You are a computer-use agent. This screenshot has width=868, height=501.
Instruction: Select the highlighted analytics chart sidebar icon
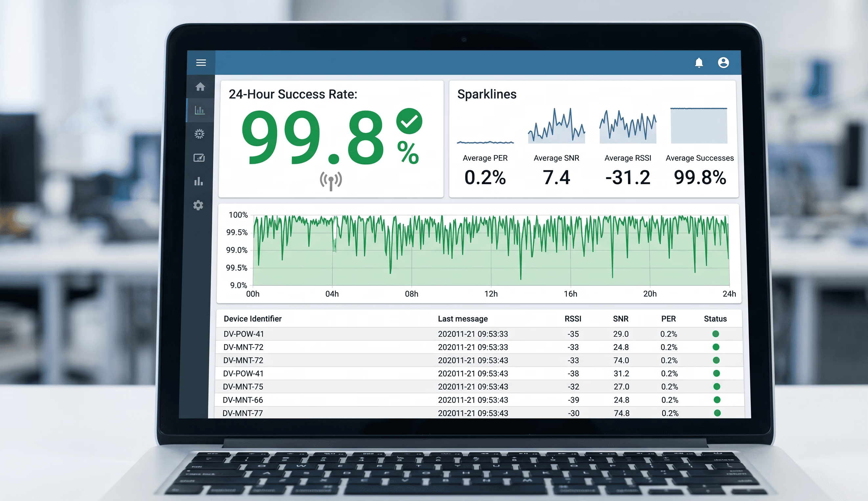pos(200,109)
